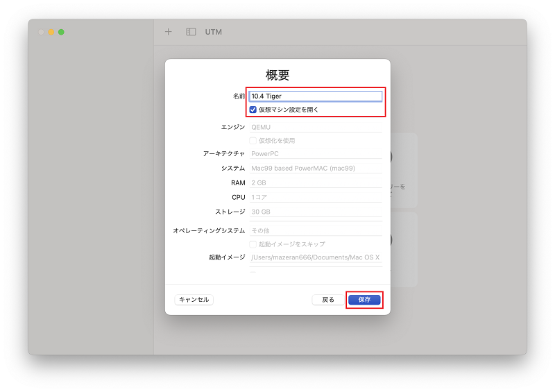Click the UTM title in the toolbar
Image resolution: width=555 pixels, height=392 pixels.
tap(214, 32)
